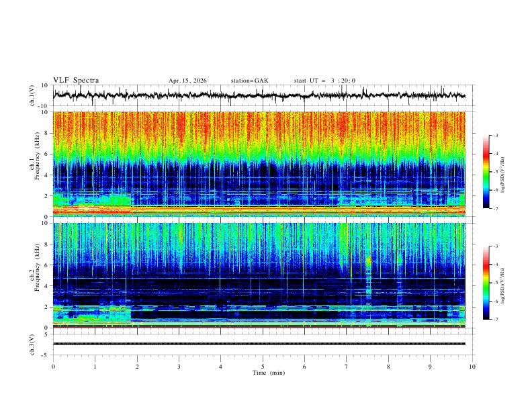The width and height of the screenshot is (532, 411).
Task: Click the ch.2 spectrogram color bar
Action: [x=486, y=283]
